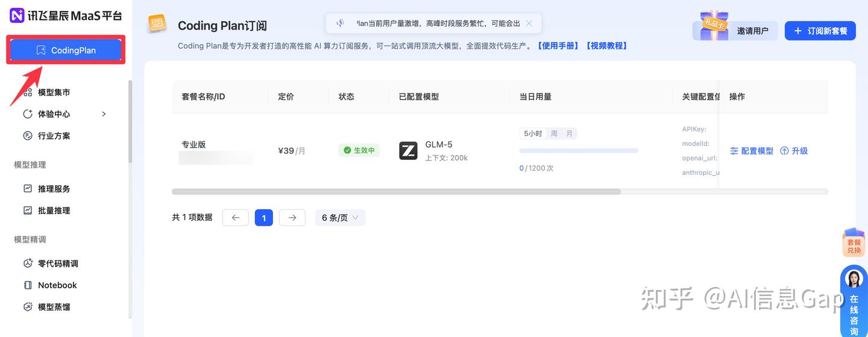This screenshot has height=337, width=868.
Task: Click the notification banner announcement icon
Action: [340, 23]
